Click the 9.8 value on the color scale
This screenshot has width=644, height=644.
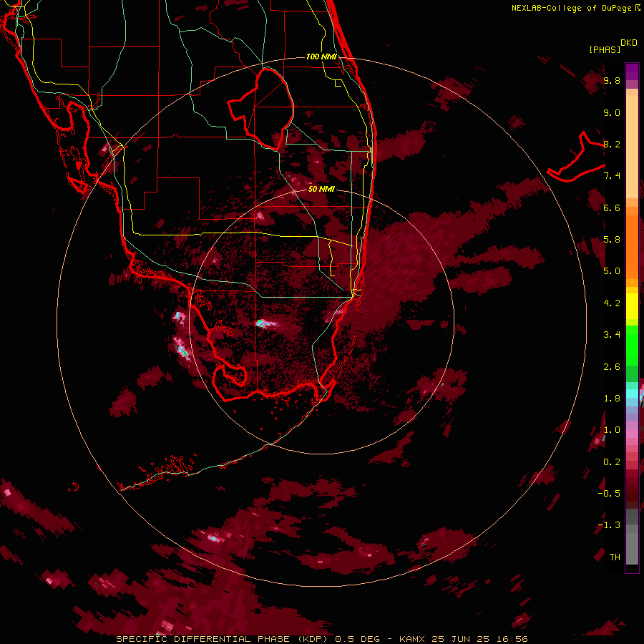[x=612, y=80]
